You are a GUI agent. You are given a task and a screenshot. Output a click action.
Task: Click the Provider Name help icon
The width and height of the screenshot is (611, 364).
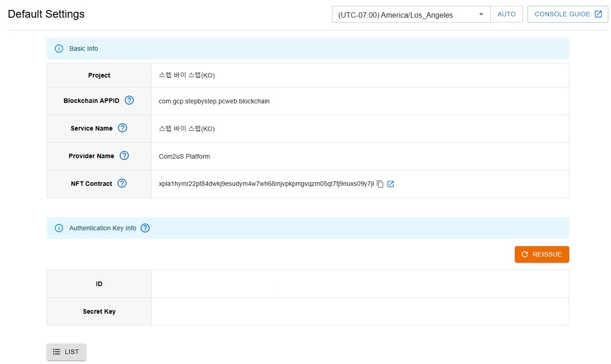124,156
